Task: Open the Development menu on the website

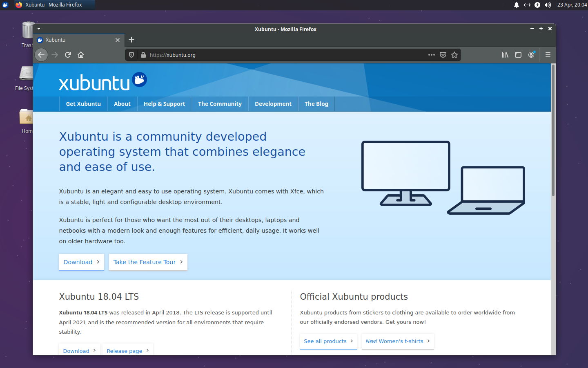Action: click(x=273, y=104)
